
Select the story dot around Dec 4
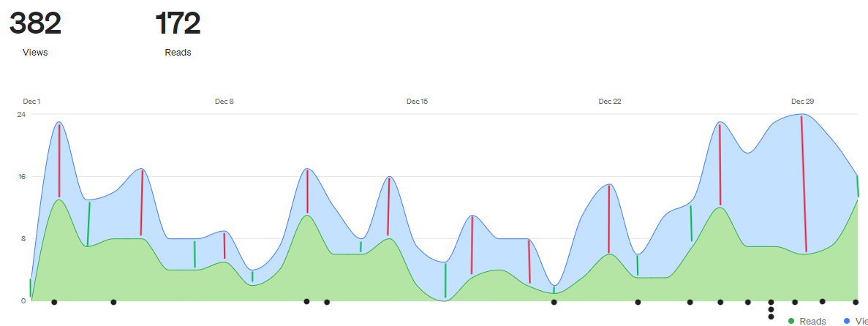[113, 302]
